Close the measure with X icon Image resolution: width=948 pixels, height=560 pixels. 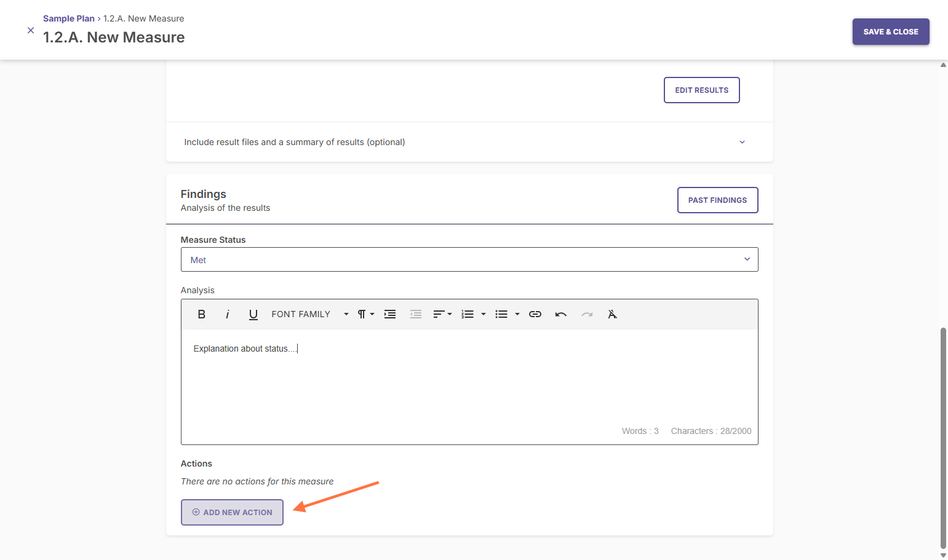click(31, 30)
